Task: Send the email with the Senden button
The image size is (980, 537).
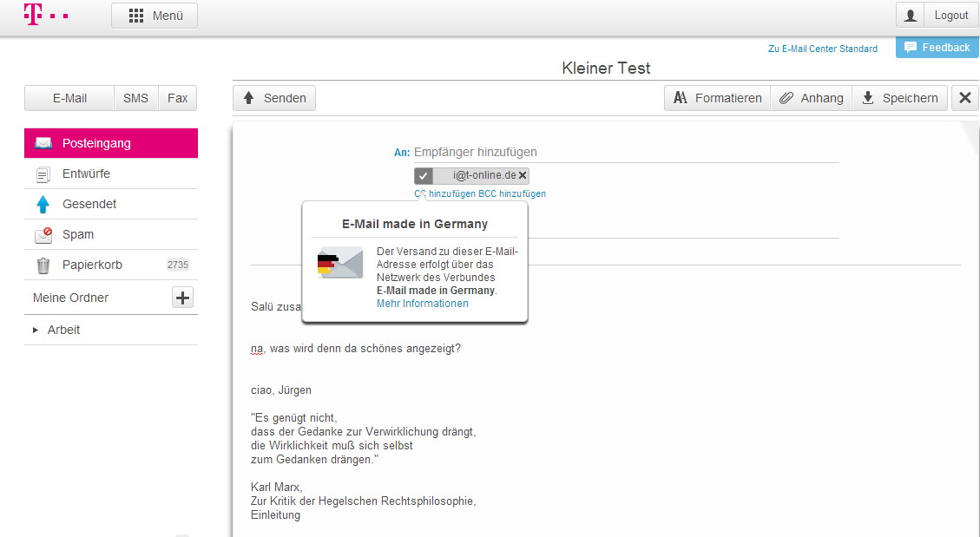Action: [x=273, y=97]
